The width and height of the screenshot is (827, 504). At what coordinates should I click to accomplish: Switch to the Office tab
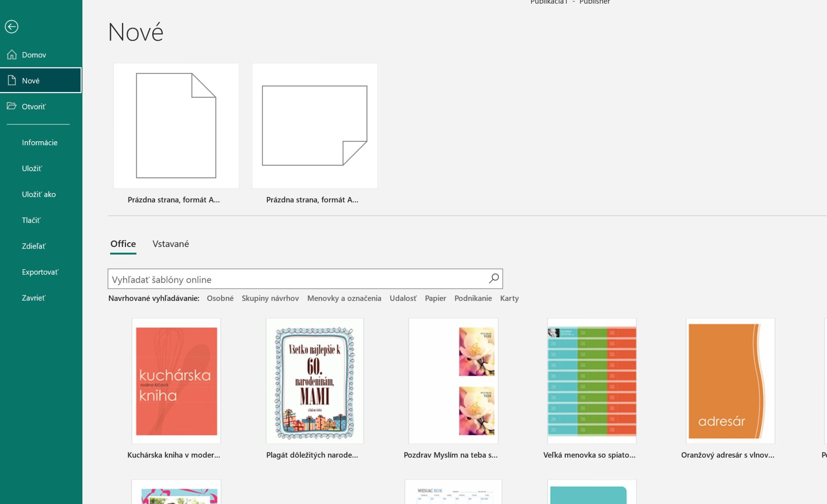tap(123, 244)
